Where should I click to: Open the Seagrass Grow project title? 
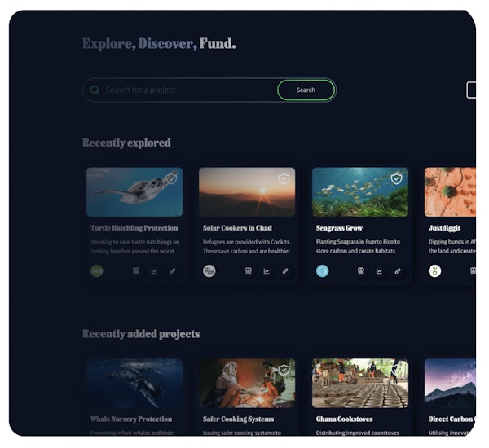[339, 228]
